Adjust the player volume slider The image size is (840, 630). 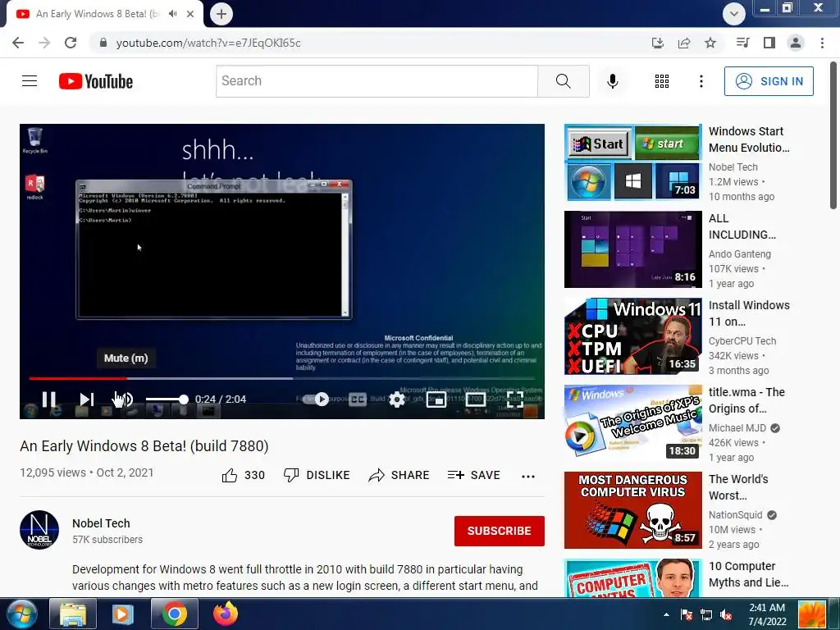167,399
